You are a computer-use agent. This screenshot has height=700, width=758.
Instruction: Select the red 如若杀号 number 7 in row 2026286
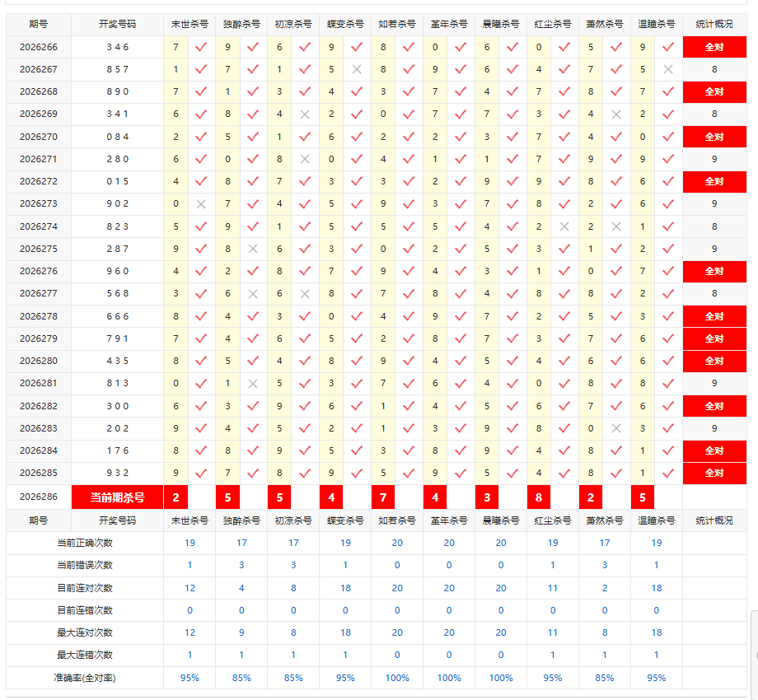point(383,497)
